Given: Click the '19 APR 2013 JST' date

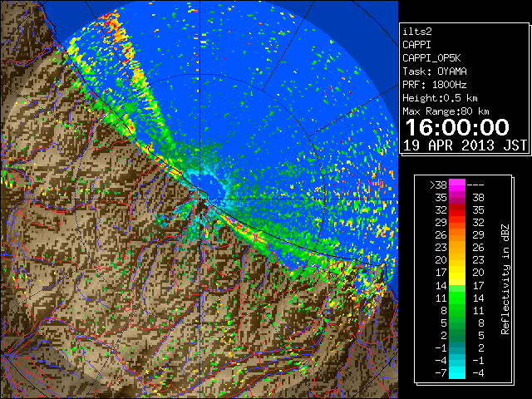Looking at the screenshot, I should [x=465, y=145].
